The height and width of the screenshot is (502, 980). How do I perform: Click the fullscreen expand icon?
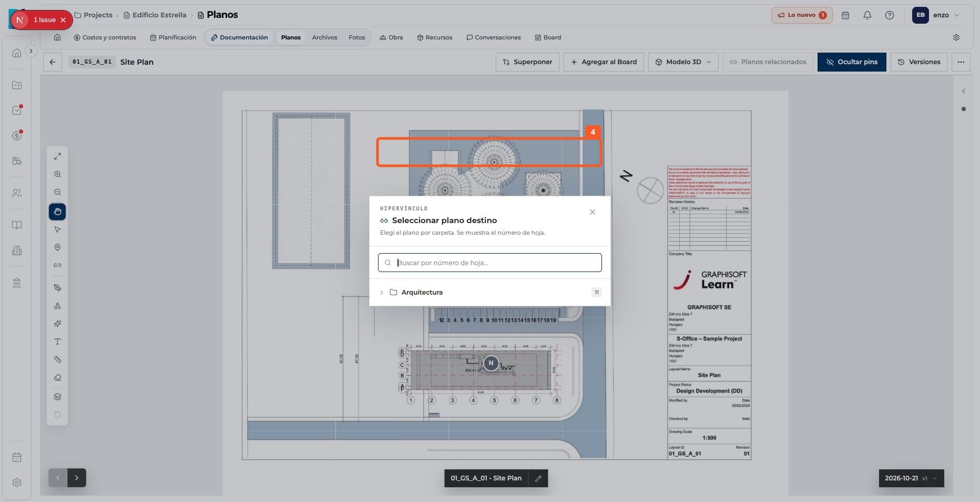(x=57, y=156)
